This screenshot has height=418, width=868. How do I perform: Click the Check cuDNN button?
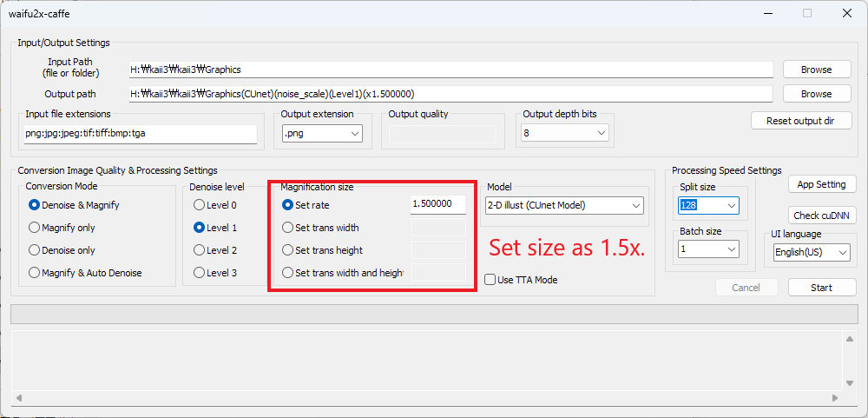pos(821,216)
